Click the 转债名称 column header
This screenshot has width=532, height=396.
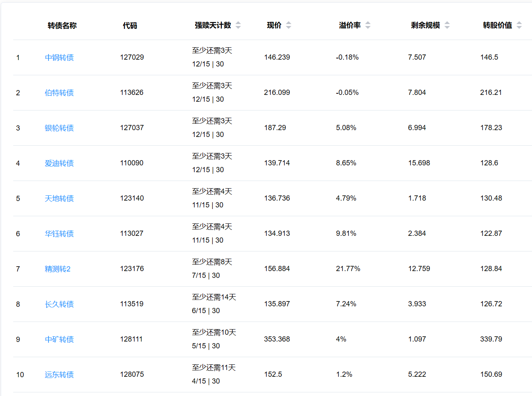[x=62, y=26]
